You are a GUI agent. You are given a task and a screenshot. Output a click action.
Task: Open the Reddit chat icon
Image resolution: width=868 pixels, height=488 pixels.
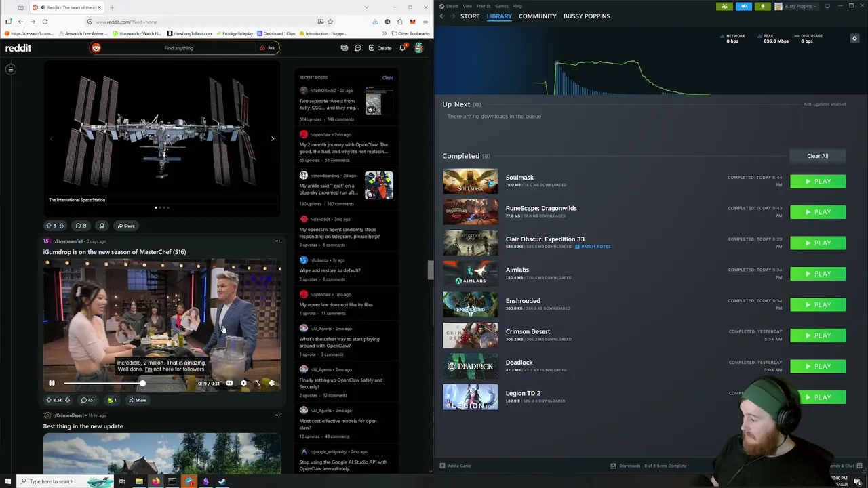pos(358,48)
